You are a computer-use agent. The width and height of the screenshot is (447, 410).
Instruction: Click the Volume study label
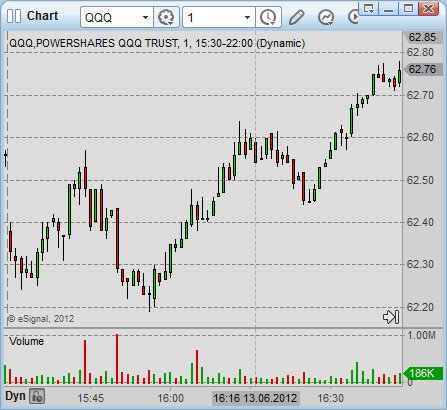26,341
